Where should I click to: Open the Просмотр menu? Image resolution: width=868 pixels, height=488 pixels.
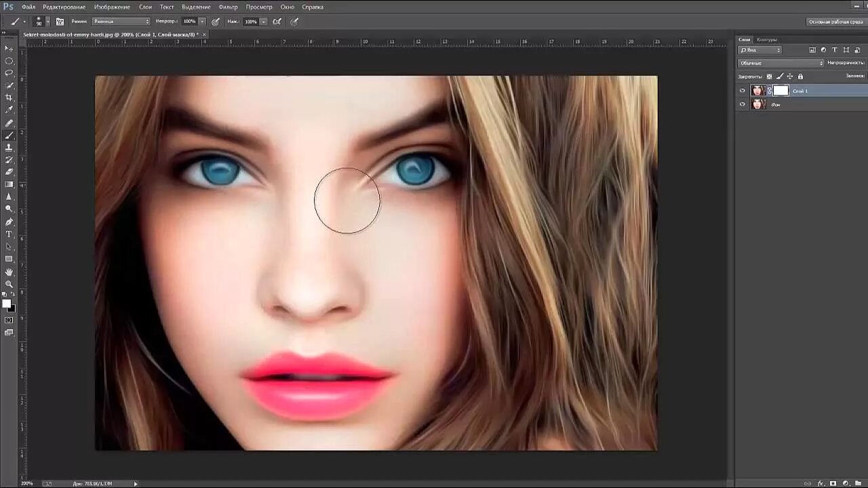click(259, 7)
